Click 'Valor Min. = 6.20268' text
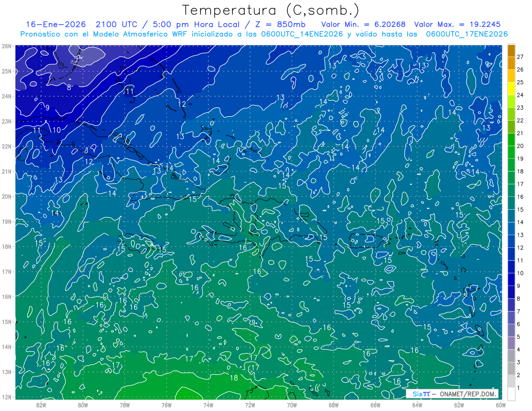532x411 pixels. pos(364,24)
